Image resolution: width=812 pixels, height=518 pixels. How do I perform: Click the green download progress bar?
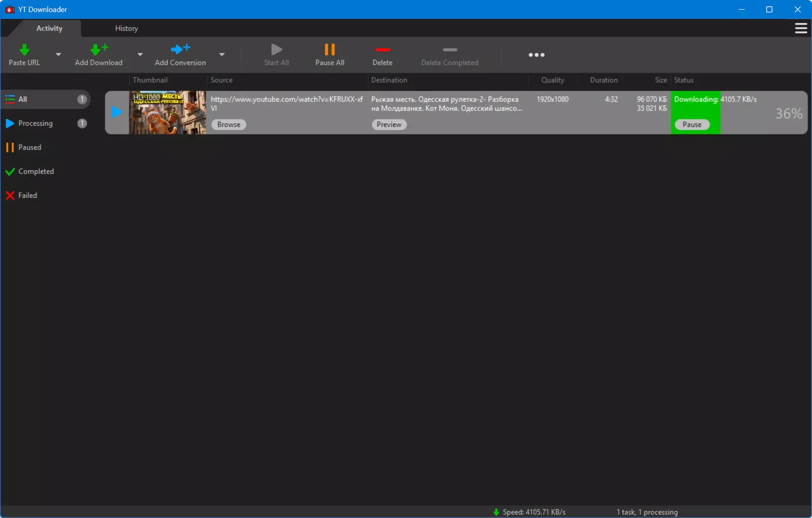click(695, 113)
